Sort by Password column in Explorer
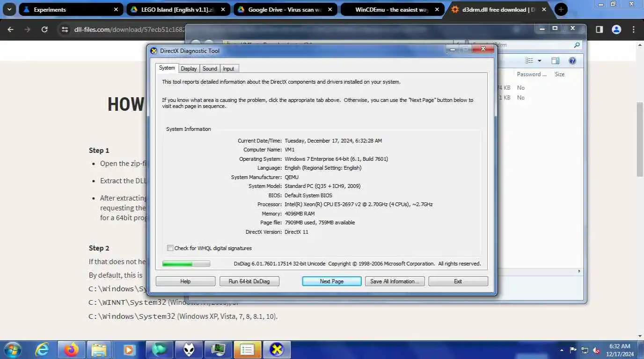 [532, 74]
